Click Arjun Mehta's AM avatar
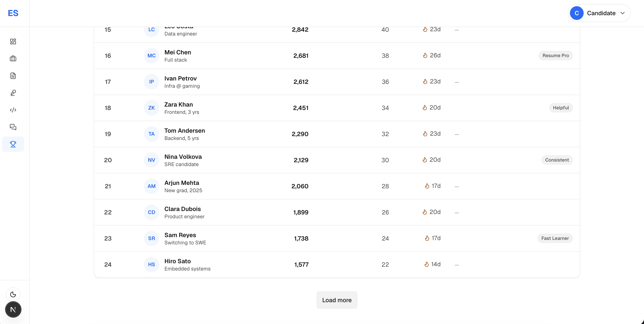 pyautogui.click(x=152, y=186)
